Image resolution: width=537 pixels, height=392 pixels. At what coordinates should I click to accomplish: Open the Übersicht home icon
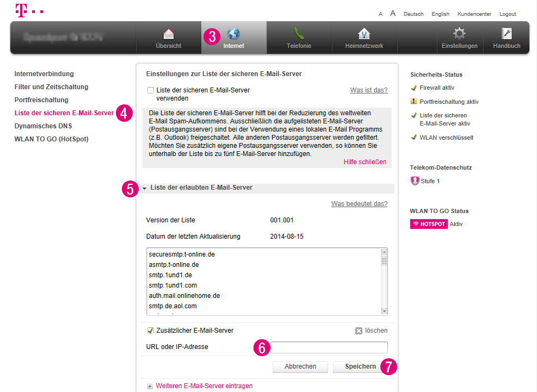(x=168, y=34)
